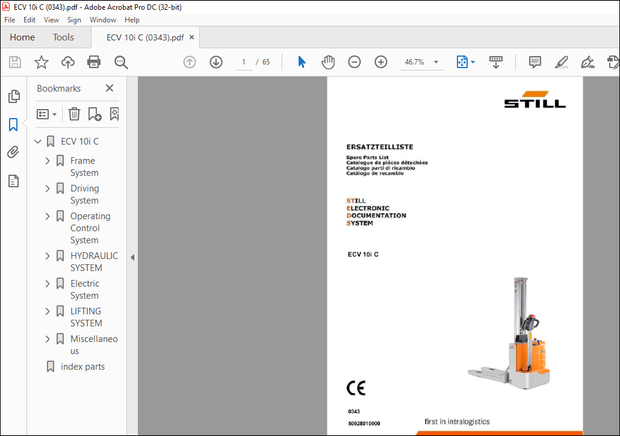Go to next page arrow
Viewport: 620px width, 436px height.
tap(216, 62)
